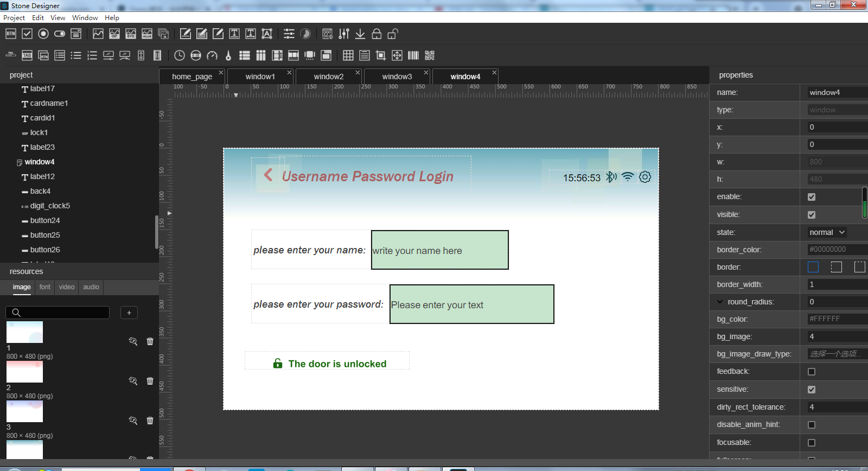The width and height of the screenshot is (868, 471).
Task: Open the Project menu
Action: click(14, 17)
